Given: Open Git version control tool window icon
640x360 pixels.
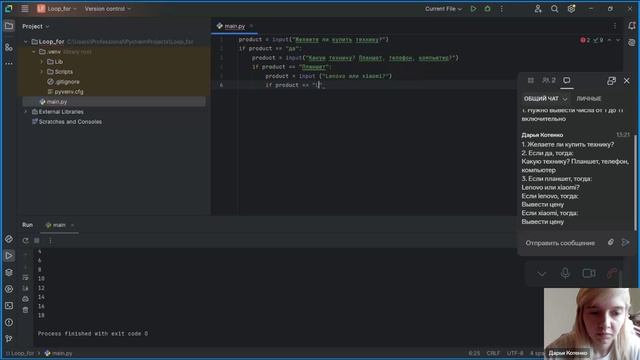Looking at the screenshot, I should pos(9,338).
